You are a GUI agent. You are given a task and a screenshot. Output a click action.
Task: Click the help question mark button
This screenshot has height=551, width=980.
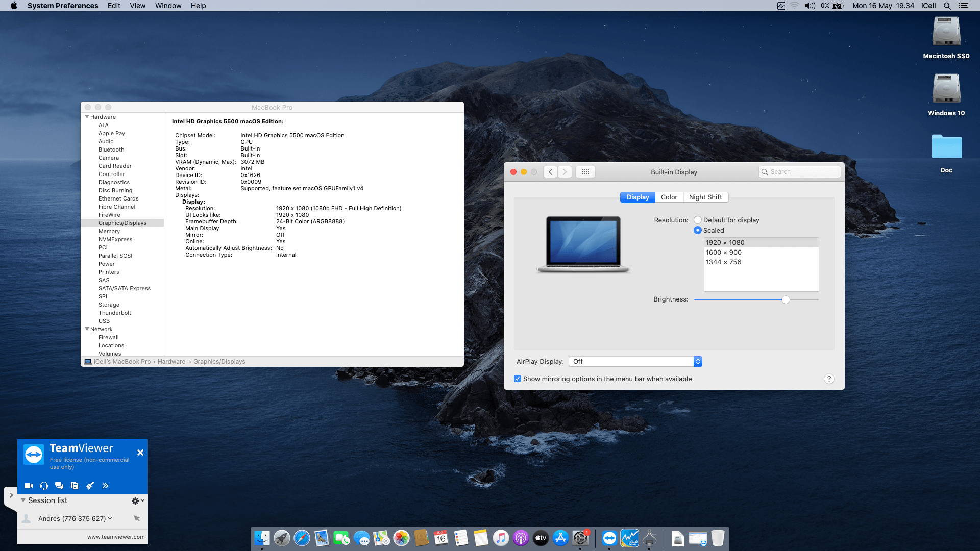pyautogui.click(x=829, y=379)
